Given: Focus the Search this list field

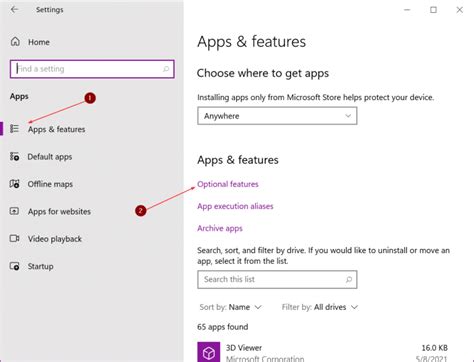Looking at the screenshot, I should 277,279.
